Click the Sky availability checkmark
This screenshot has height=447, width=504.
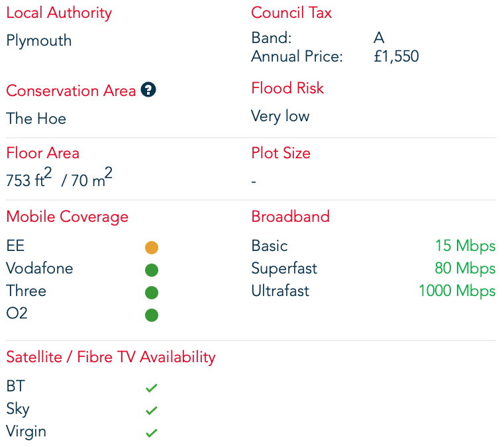[152, 411]
